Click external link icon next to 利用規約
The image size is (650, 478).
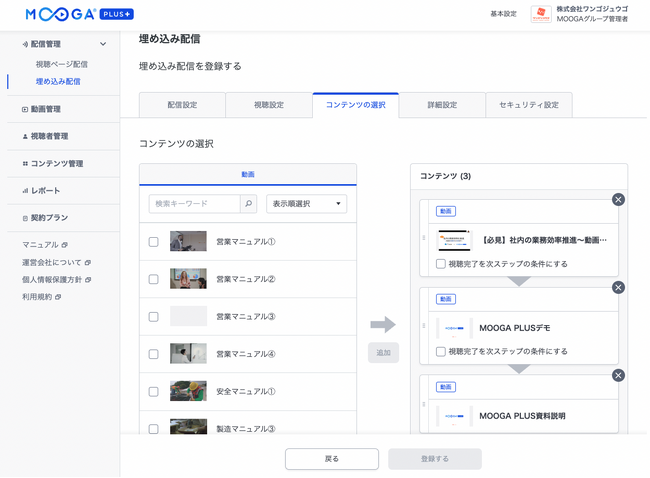pyautogui.click(x=58, y=297)
